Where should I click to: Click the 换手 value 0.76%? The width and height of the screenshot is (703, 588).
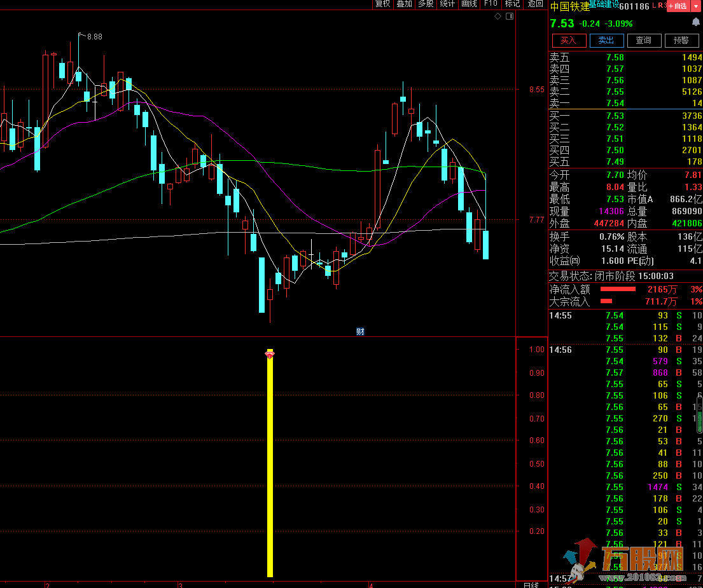611,236
